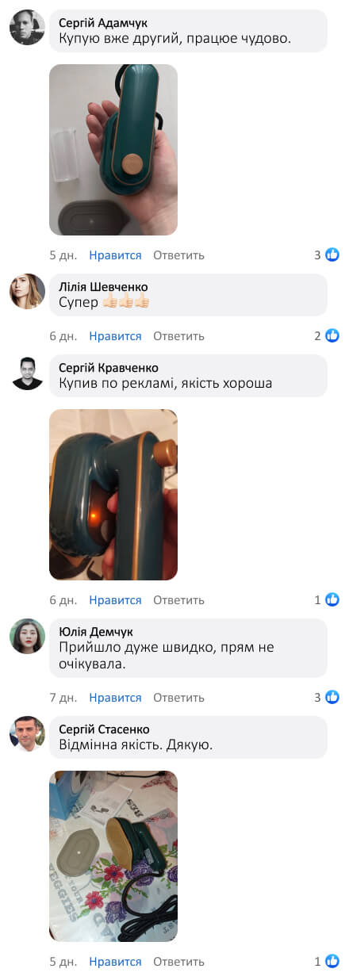Click like reaction icon on Лілія Шевченко's comment
Viewport: 349px width, 980px height.
point(332,335)
